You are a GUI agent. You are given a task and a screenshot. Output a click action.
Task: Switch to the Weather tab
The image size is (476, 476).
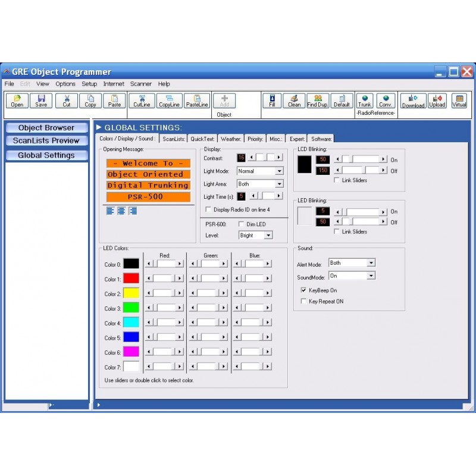coord(230,138)
